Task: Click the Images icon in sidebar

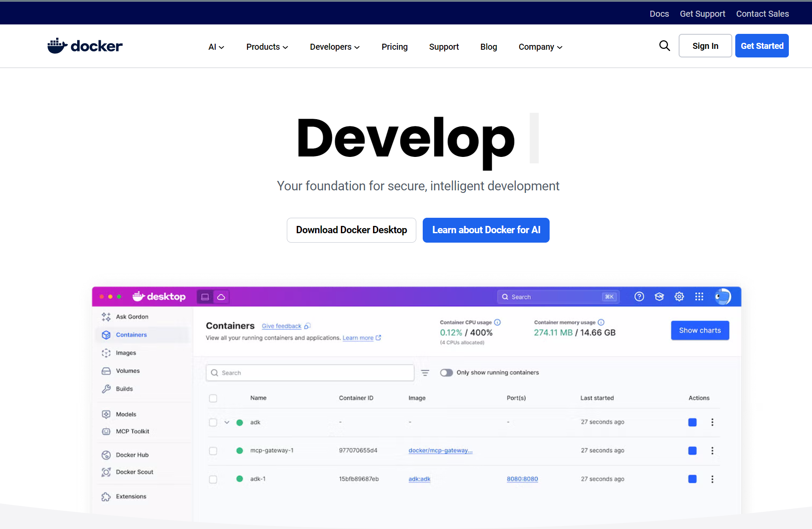Action: point(106,353)
